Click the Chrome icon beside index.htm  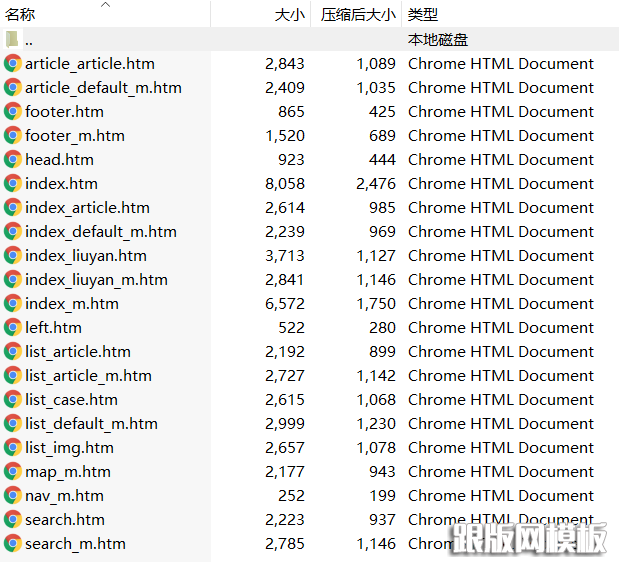(13, 183)
